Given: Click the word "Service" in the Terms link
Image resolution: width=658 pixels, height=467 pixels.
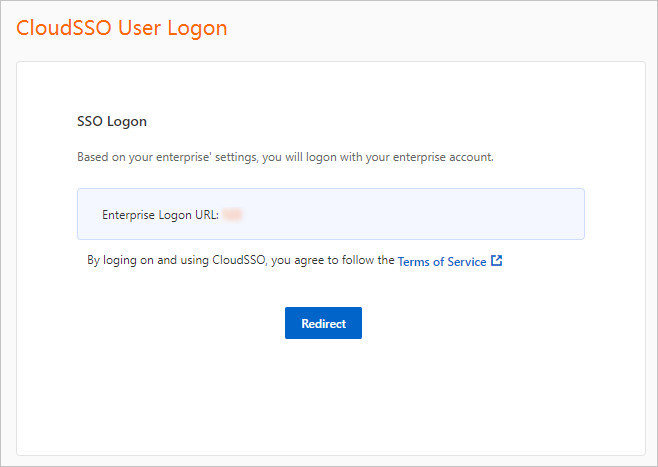Looking at the screenshot, I should (464, 262).
